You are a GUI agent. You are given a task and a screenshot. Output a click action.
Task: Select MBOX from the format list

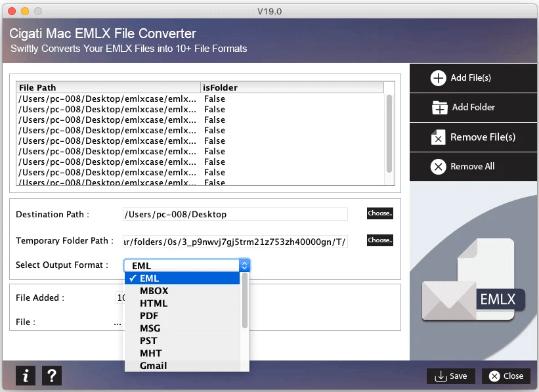coord(183,291)
